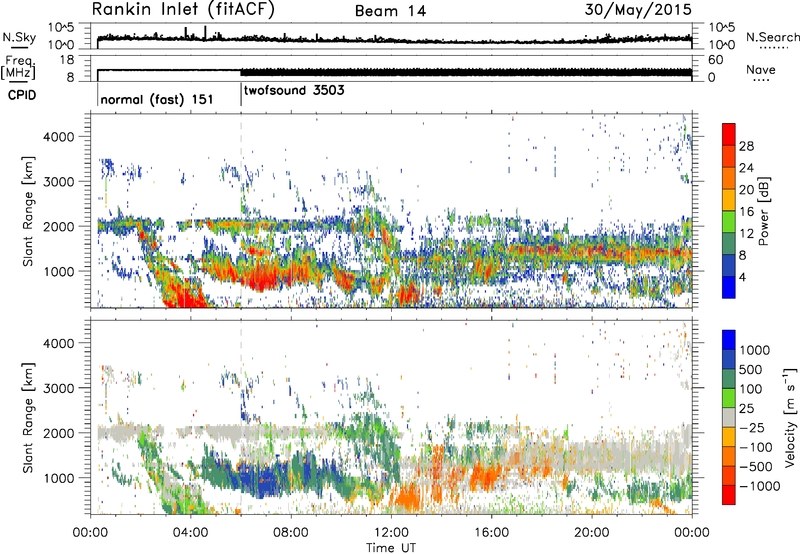
Task: Click the "CPID" row label
Action: click(22, 95)
